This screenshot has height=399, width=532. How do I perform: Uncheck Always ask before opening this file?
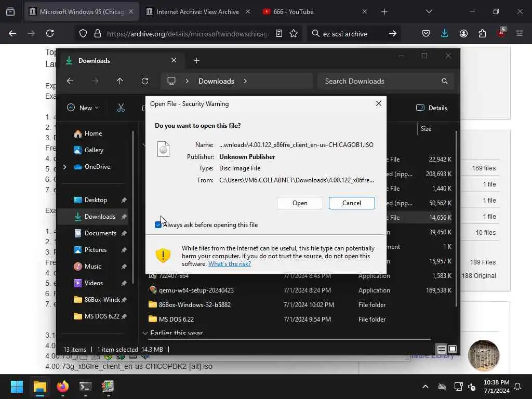pos(158,224)
